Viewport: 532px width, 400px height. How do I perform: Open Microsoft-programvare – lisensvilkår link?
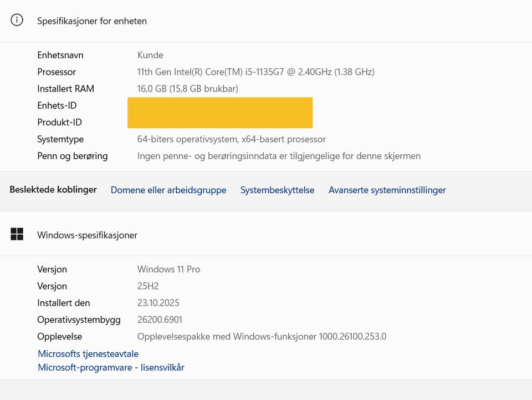(x=111, y=367)
